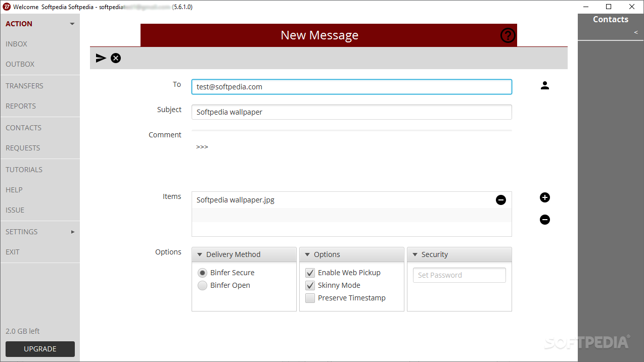Click the To email field
Image resolution: width=644 pixels, height=362 pixels.
352,87
